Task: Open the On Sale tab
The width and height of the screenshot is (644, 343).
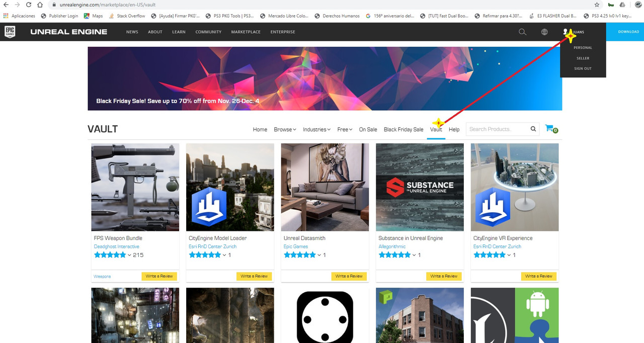Action: coord(368,130)
